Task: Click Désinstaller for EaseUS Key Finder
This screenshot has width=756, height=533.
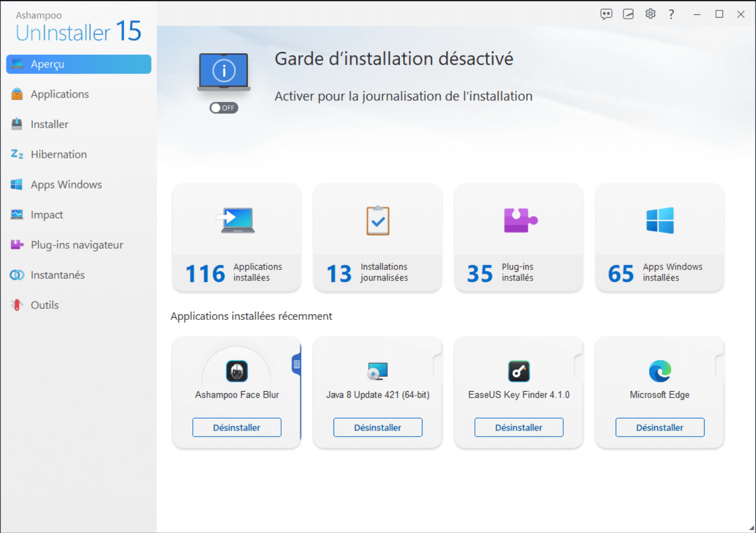Action: [x=519, y=428]
